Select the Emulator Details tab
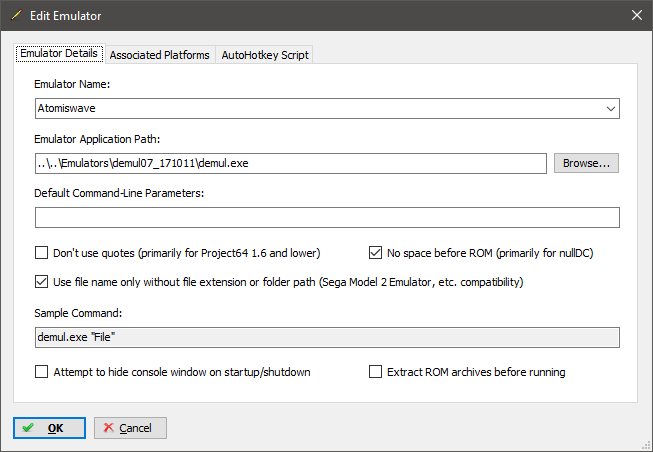 [59, 53]
